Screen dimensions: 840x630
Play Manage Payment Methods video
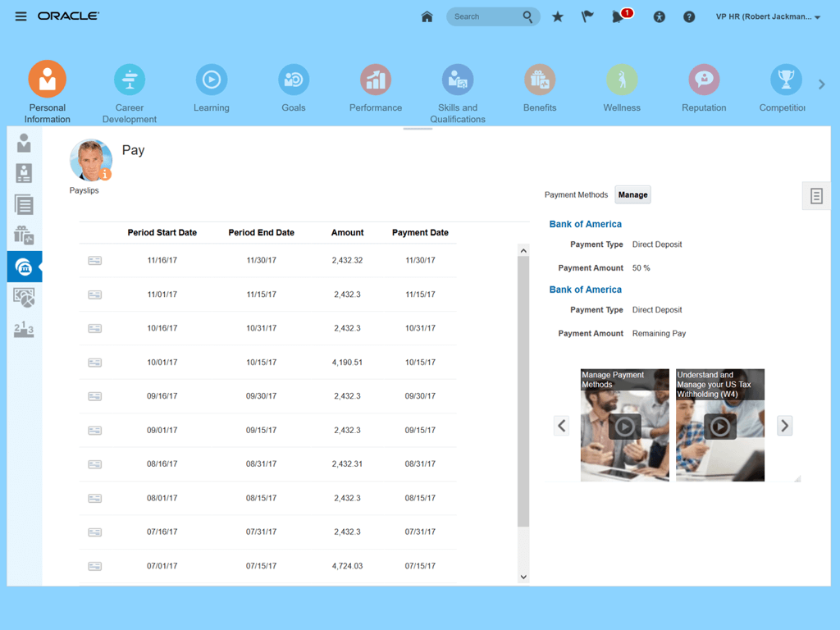[x=624, y=427]
